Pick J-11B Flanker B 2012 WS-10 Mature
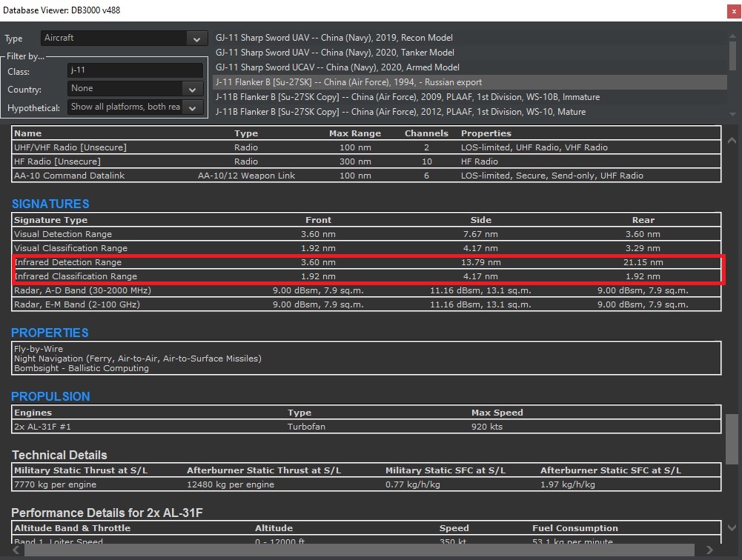Viewport: 742px width, 560px height. (x=400, y=112)
